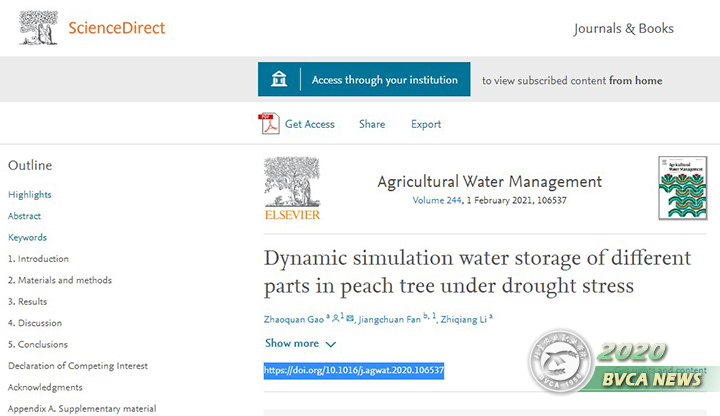Click the ScienceDirect wordmark text

[116, 27]
